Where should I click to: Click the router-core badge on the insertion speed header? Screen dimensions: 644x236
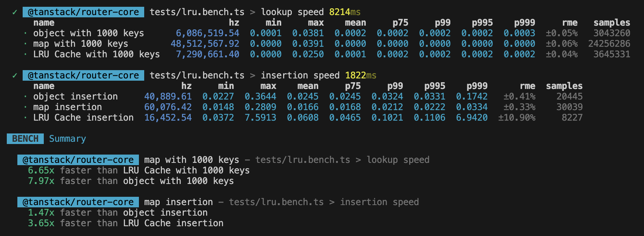(x=83, y=75)
